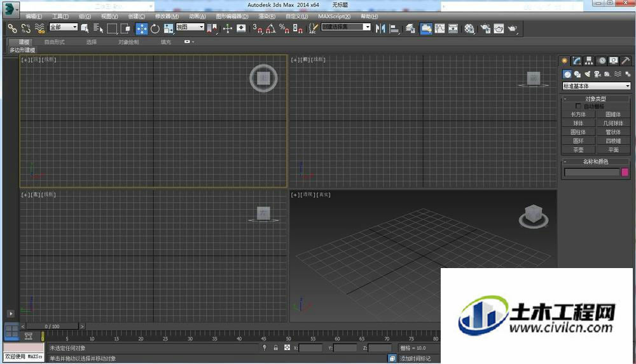This screenshot has width=636, height=364.
Task: Open Edit Named Selection Sets icon
Action: coord(313,29)
